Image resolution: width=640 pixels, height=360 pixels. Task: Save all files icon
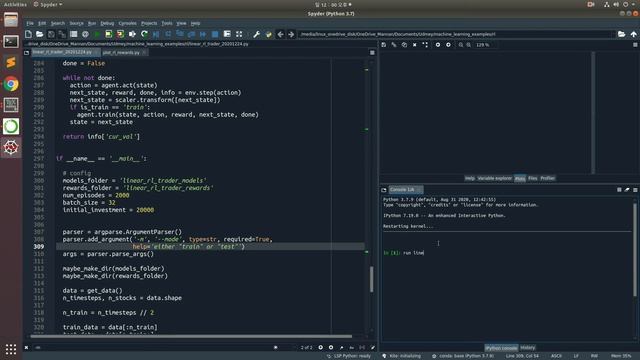click(x=62, y=34)
